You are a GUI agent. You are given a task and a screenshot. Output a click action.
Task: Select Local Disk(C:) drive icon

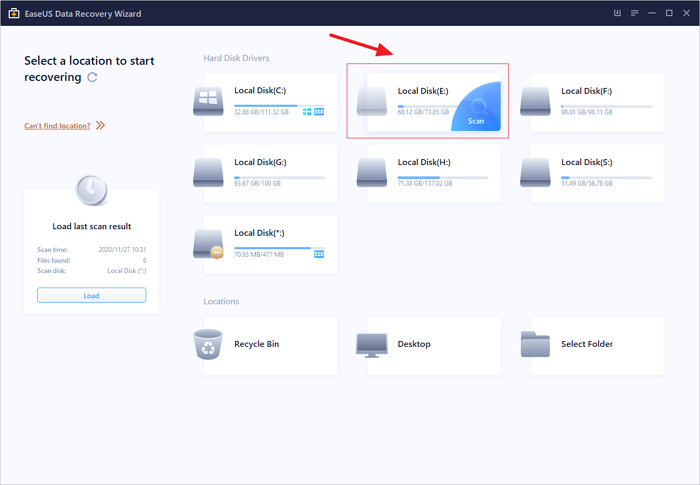click(x=208, y=101)
